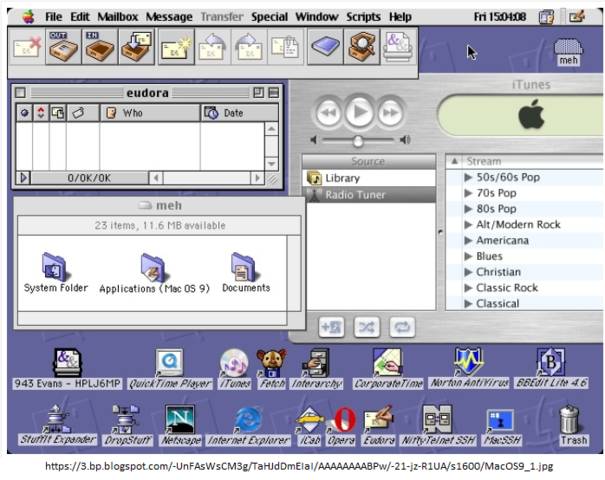Expand the Classical stream category

click(468, 304)
